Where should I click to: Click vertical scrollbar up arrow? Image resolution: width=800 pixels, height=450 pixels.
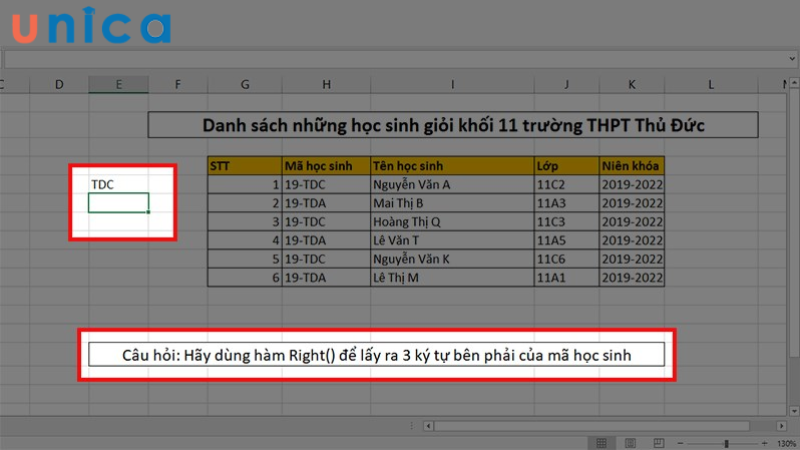(794, 82)
